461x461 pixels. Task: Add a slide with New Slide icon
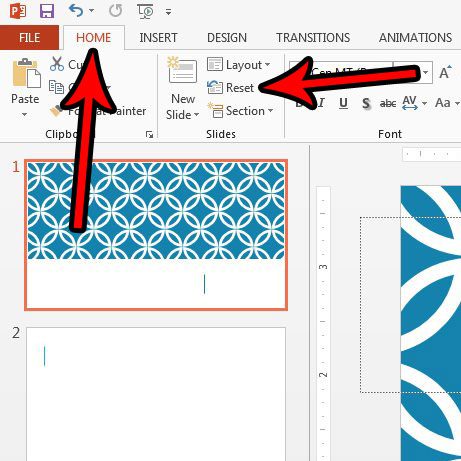182,70
